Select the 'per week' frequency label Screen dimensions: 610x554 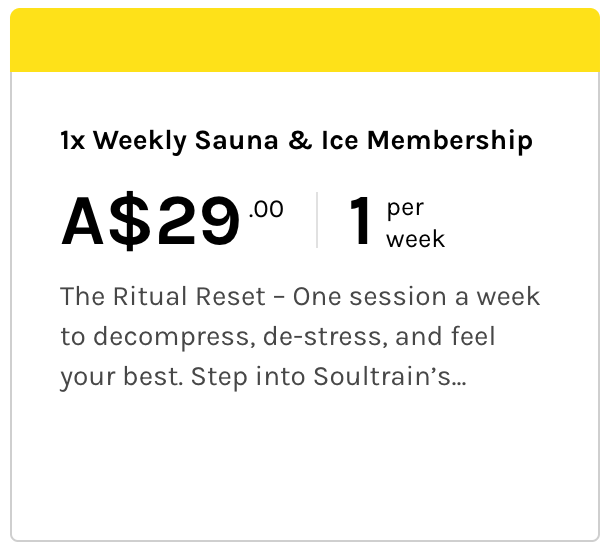(415, 223)
